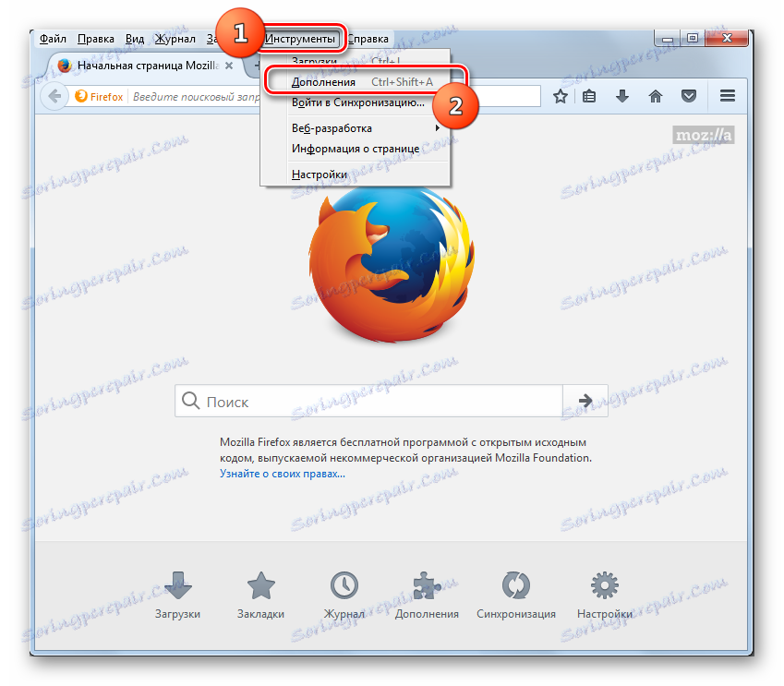
Task: Open the Журнал menu in menu bar
Action: pos(175,39)
